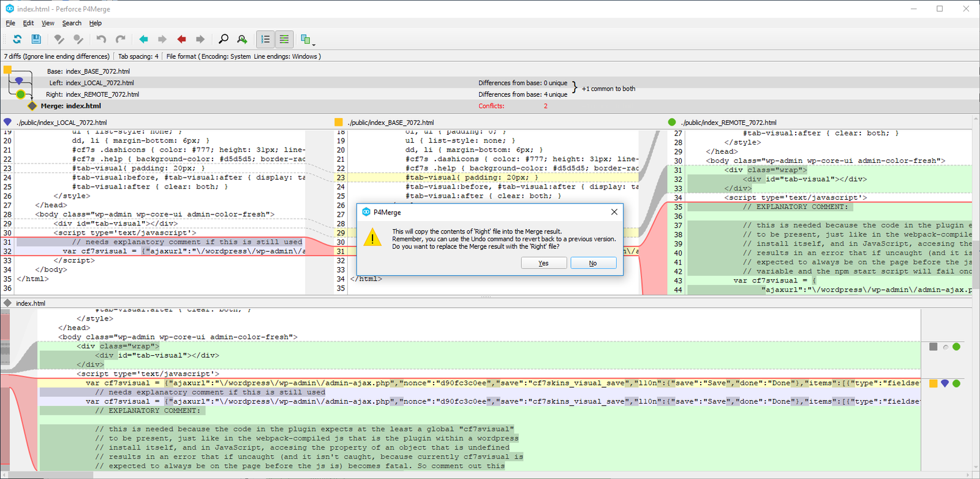
Task: Open the Search menu
Action: point(72,23)
